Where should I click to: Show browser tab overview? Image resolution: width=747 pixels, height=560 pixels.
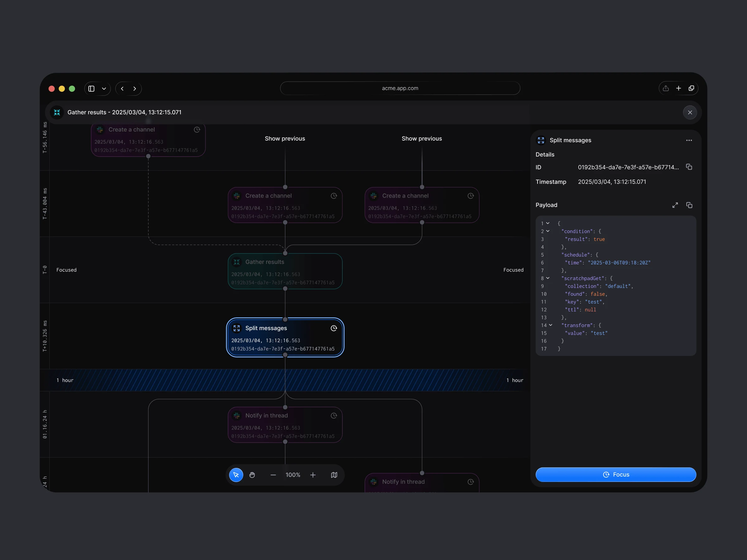pyautogui.click(x=691, y=88)
